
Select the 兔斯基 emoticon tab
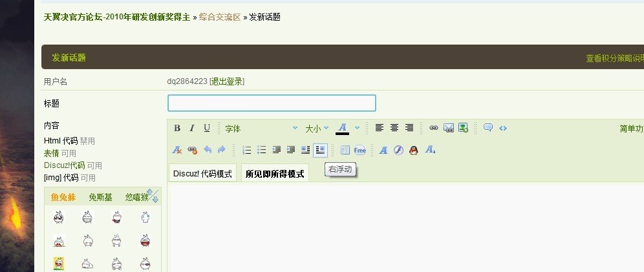coord(100,197)
